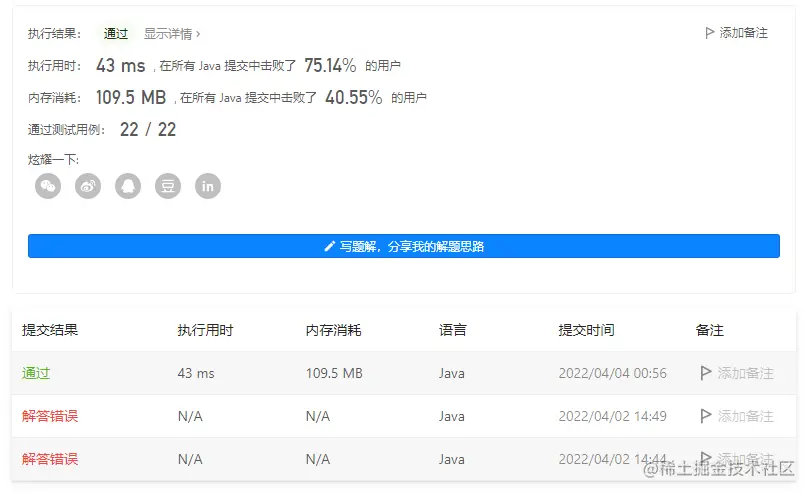This screenshot has height=494, width=811.
Task: Open the green 通过 submission result
Action: (x=36, y=373)
